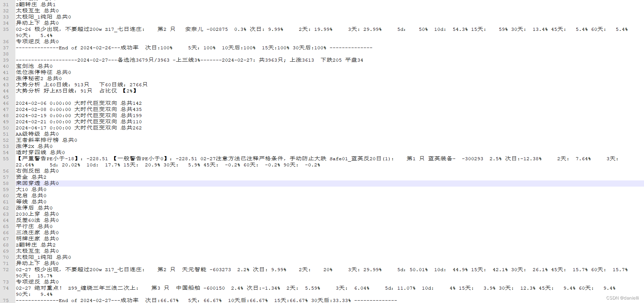Click the line '等线 总共0'
The image size is (644, 303).
coord(31,202)
